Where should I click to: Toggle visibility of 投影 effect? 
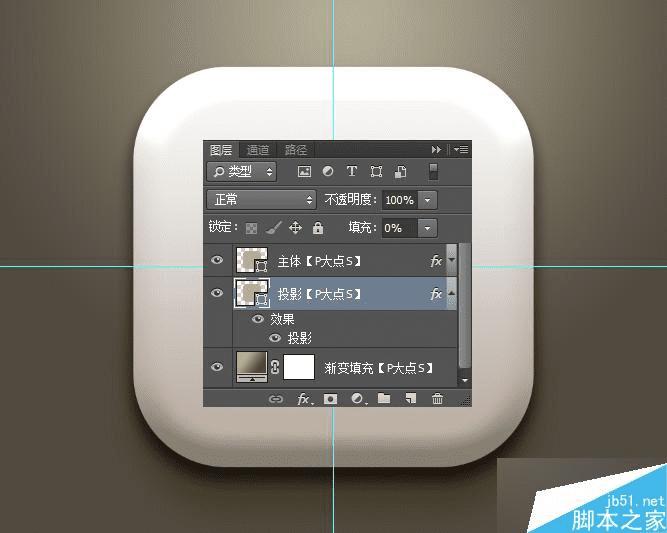(x=275, y=338)
